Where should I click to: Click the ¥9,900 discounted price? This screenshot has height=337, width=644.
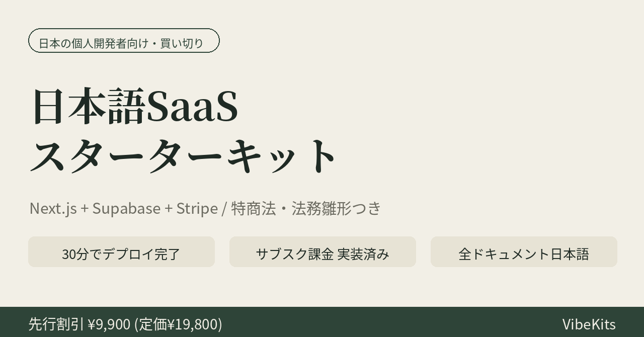coord(109,324)
